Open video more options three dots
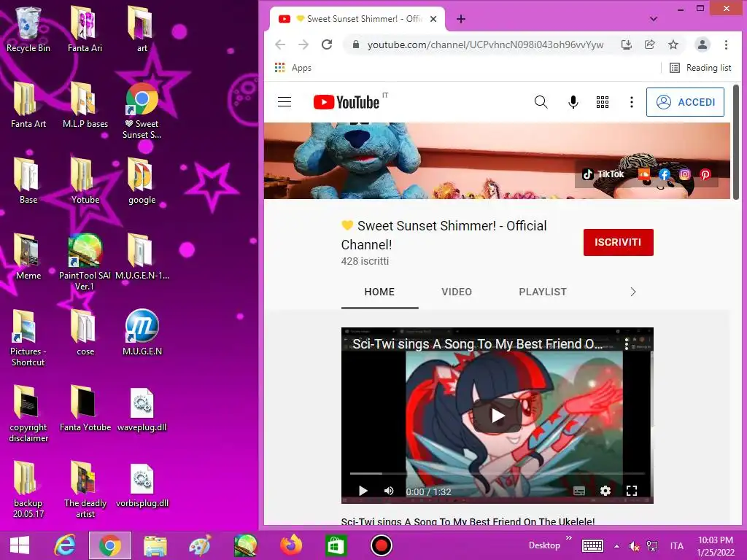This screenshot has height=560, width=747. click(x=627, y=344)
